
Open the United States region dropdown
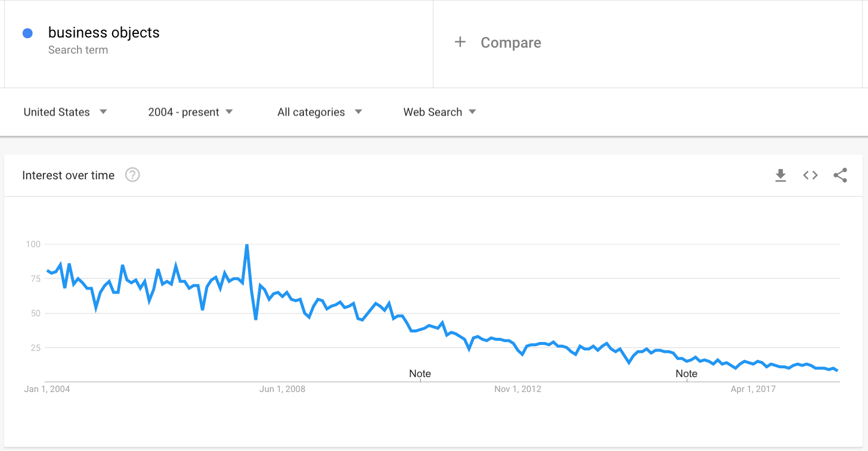click(x=65, y=112)
